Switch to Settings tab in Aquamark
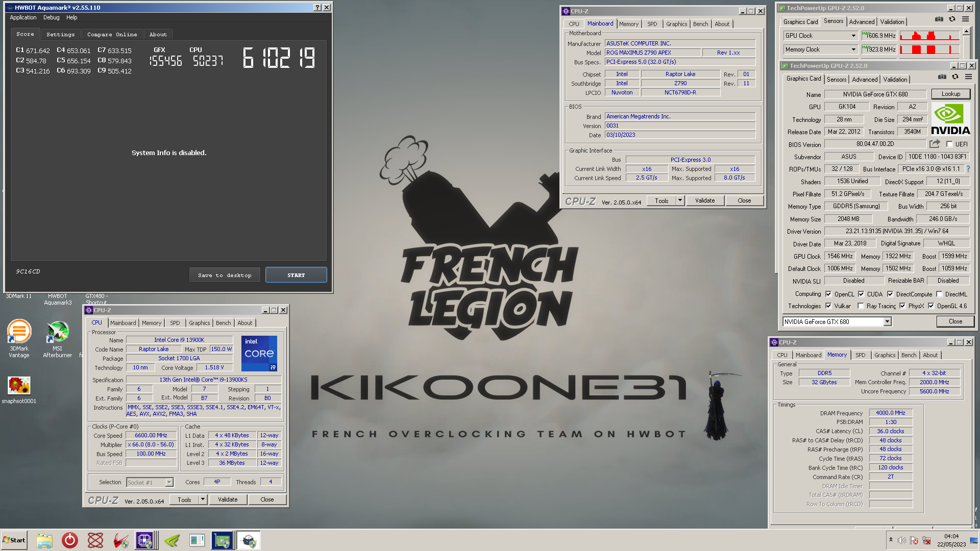 [60, 34]
